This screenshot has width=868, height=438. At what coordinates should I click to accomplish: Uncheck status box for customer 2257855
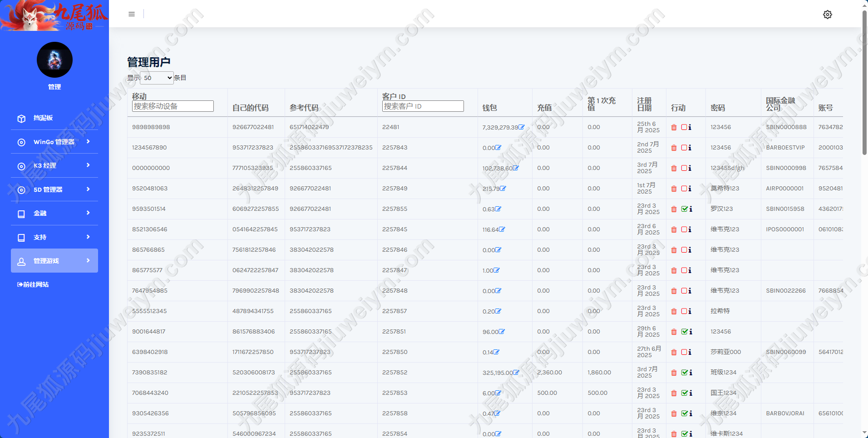point(685,209)
